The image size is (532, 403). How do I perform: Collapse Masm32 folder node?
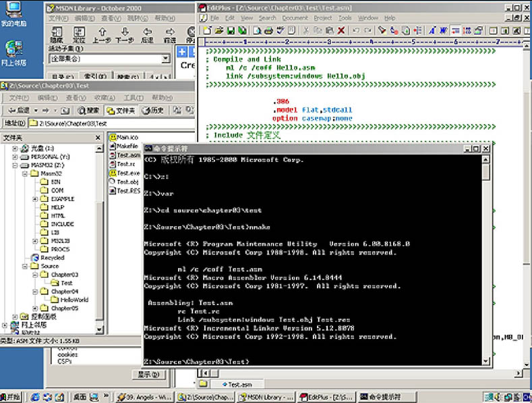click(x=25, y=173)
